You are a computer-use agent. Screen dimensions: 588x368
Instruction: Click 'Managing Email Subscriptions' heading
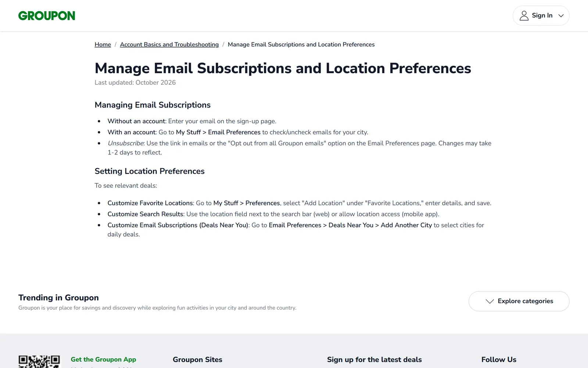click(x=153, y=105)
